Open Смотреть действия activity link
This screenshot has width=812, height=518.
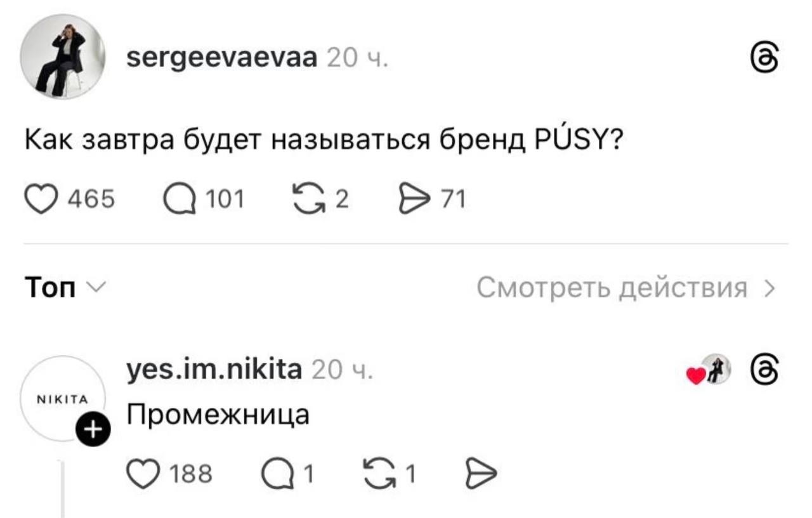pos(611,288)
